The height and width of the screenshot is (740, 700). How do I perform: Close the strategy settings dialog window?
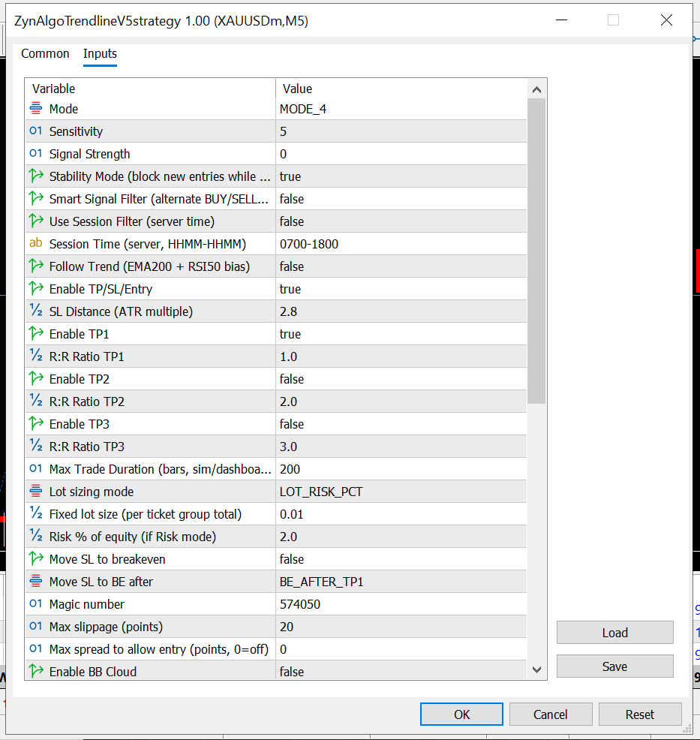click(666, 20)
